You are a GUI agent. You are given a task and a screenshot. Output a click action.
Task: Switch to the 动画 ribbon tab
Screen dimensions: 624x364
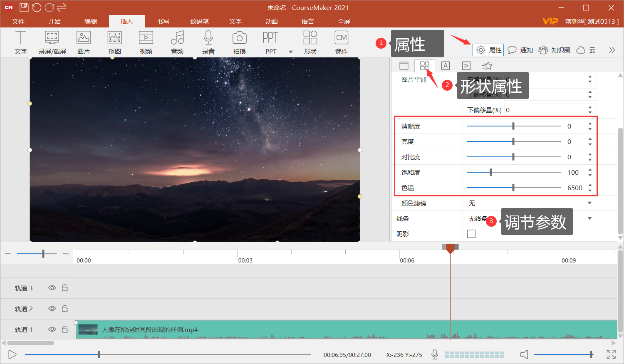tap(272, 21)
